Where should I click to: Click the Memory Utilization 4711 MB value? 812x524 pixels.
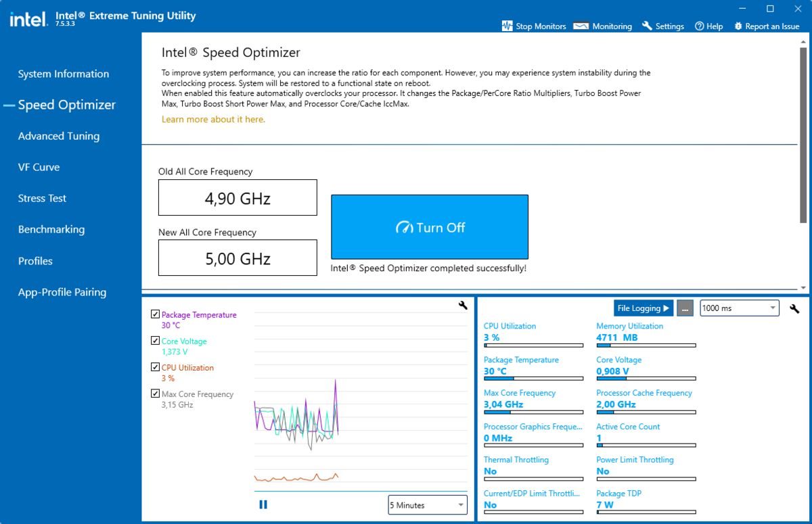tap(617, 337)
